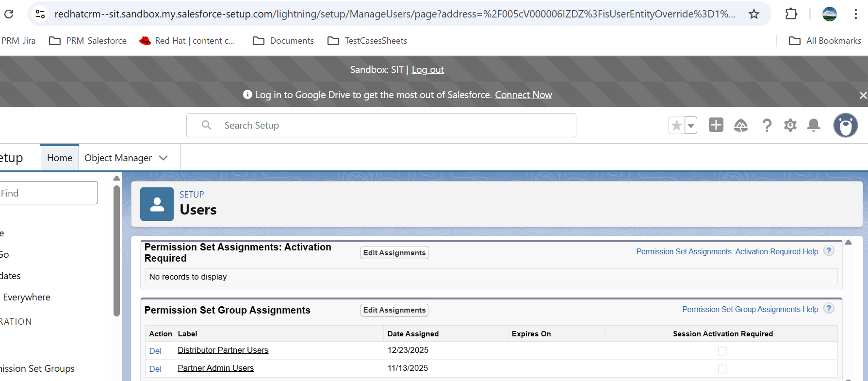Screen dimensions: 868x381
Task: Add this page to Favorites star
Action: [x=676, y=126]
